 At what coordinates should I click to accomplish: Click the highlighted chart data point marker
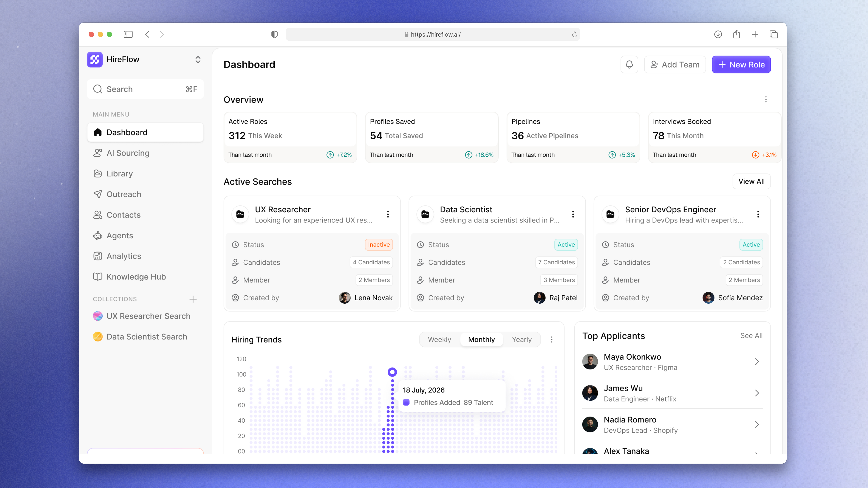392,372
